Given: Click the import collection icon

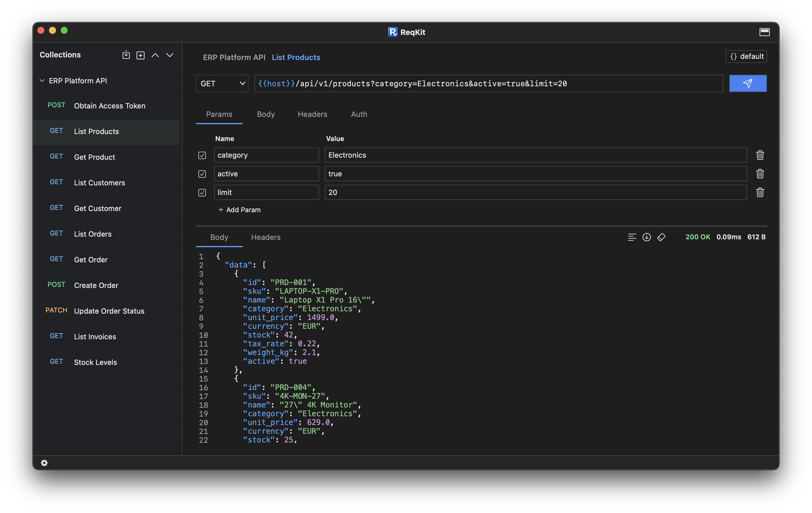Looking at the screenshot, I should [126, 55].
